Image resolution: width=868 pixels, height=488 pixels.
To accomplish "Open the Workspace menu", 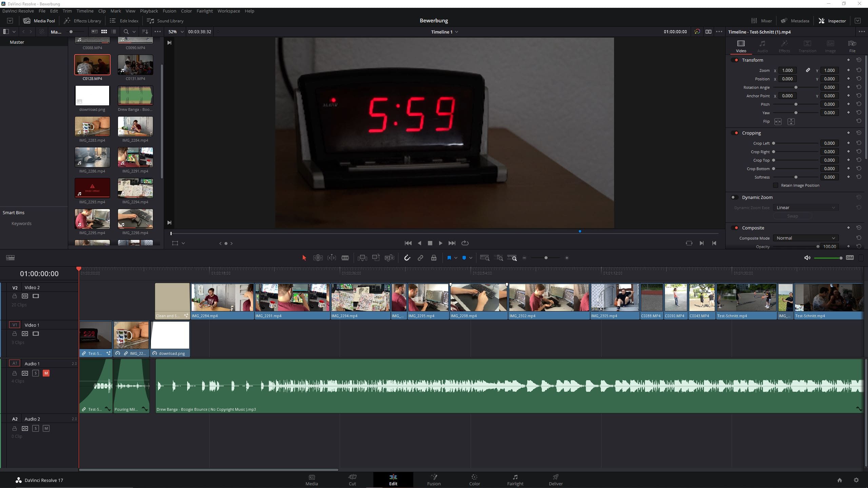I will [229, 11].
